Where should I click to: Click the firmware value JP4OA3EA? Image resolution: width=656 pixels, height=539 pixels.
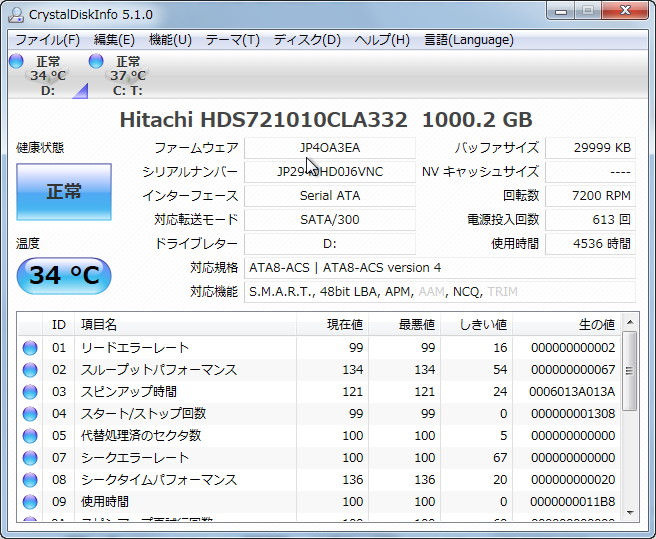330,148
